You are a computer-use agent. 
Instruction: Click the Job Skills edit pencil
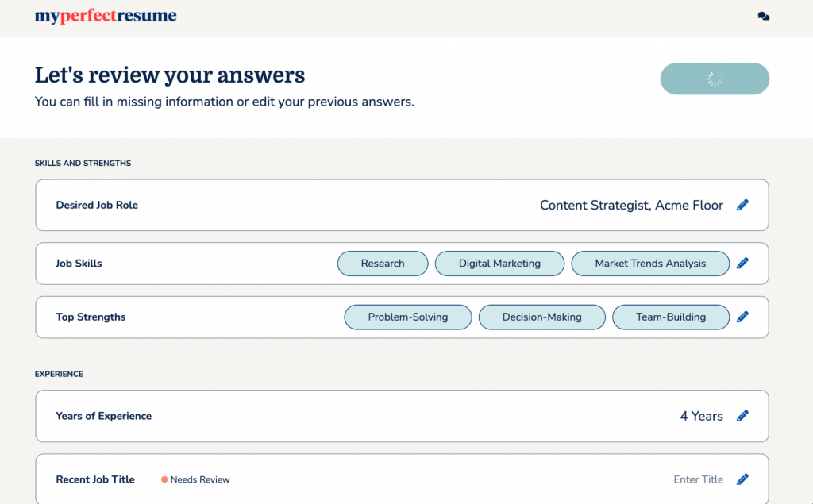tap(742, 264)
